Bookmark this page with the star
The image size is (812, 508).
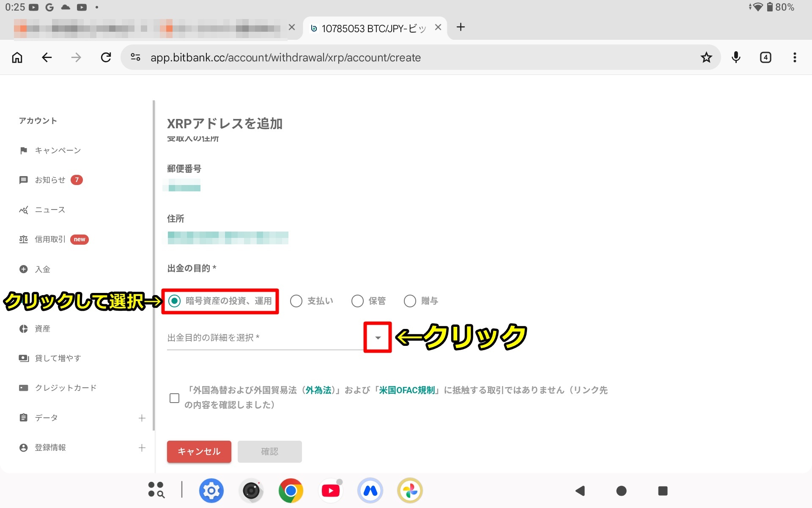(706, 57)
